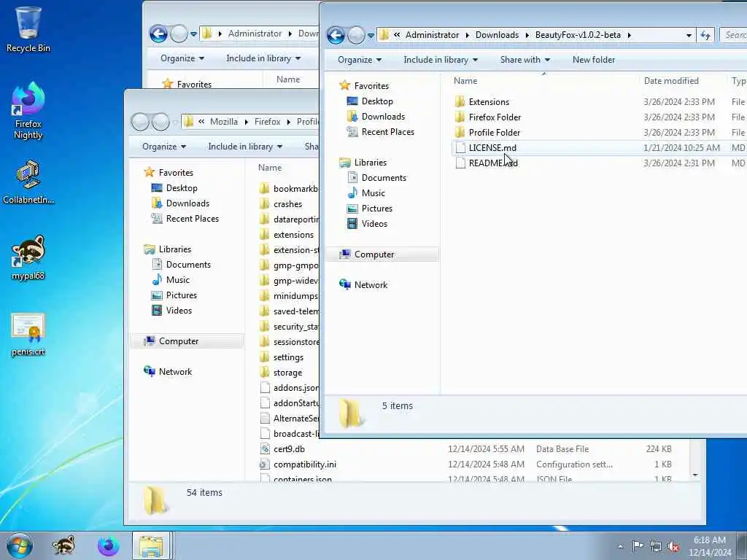Sort by the Date modified column header
Screen dimensions: 747x560
point(671,81)
